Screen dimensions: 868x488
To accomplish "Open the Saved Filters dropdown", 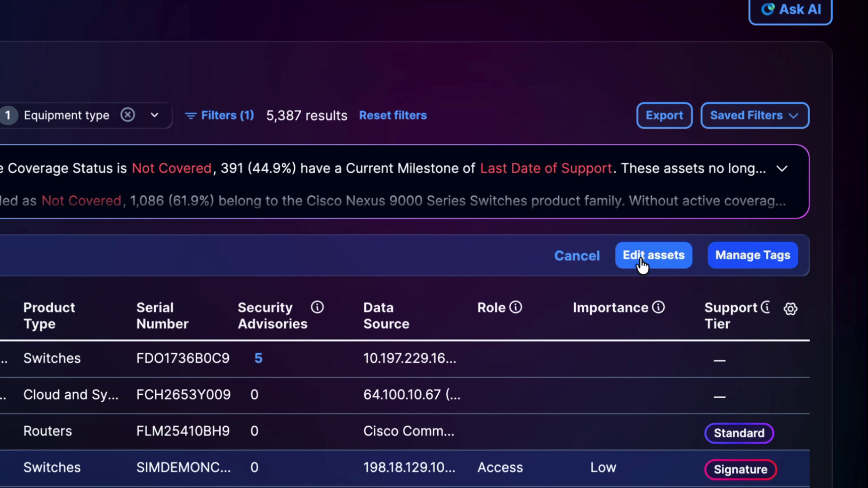I will 755,116.
